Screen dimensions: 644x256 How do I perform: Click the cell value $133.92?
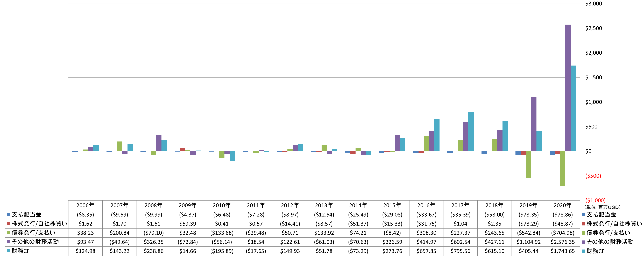click(324, 233)
